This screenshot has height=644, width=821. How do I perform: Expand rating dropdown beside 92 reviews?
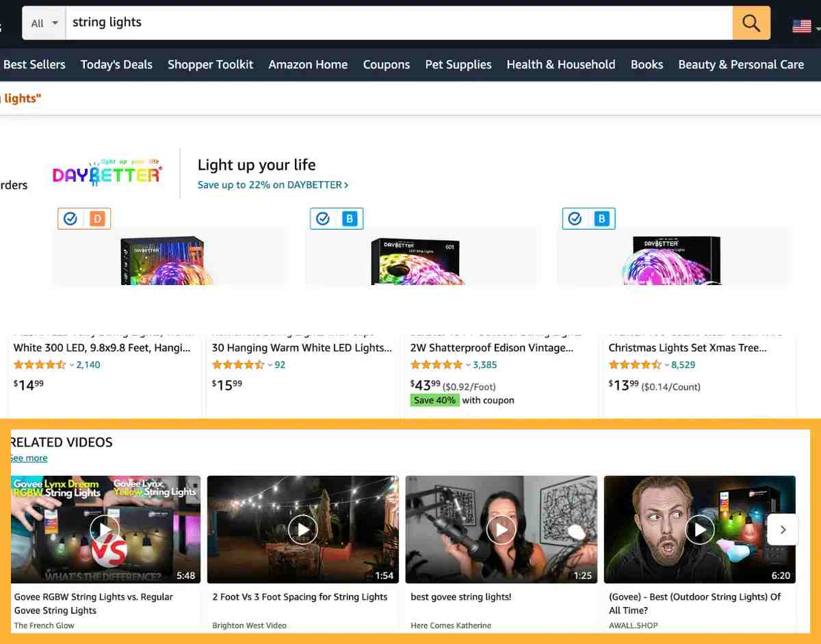(x=270, y=365)
